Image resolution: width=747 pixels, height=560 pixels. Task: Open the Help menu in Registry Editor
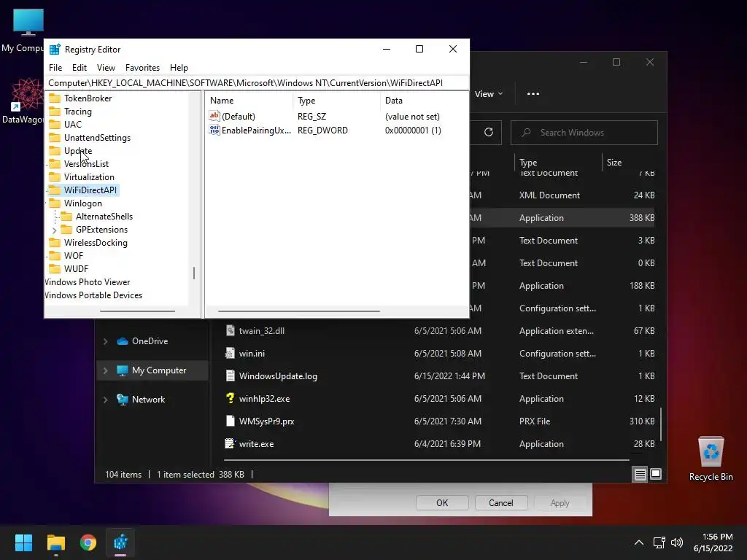179,68
